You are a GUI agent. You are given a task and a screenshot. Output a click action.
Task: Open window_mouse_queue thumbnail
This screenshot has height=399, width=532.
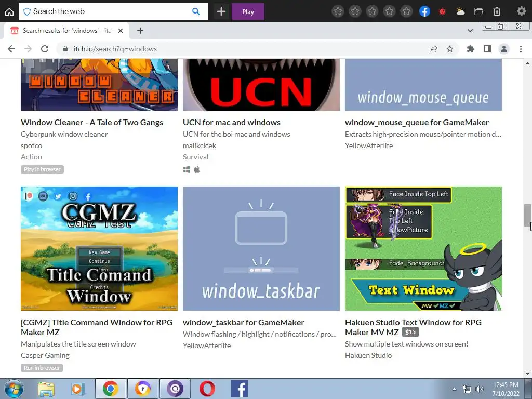coord(423,85)
